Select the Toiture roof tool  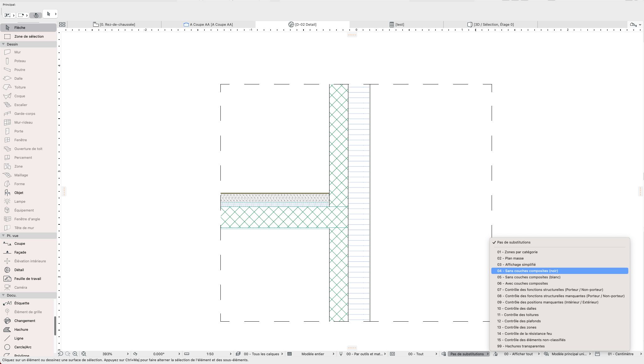tap(28, 87)
